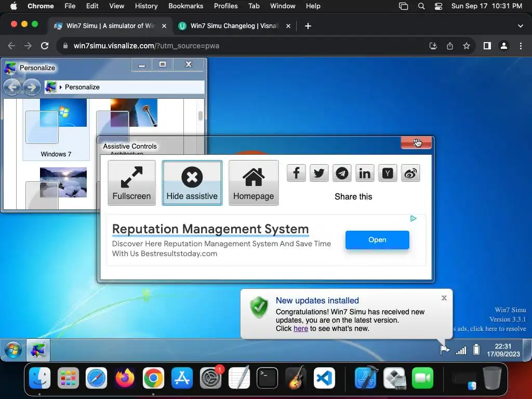
Task: Open Terminal from the Dock
Action: coord(267,378)
